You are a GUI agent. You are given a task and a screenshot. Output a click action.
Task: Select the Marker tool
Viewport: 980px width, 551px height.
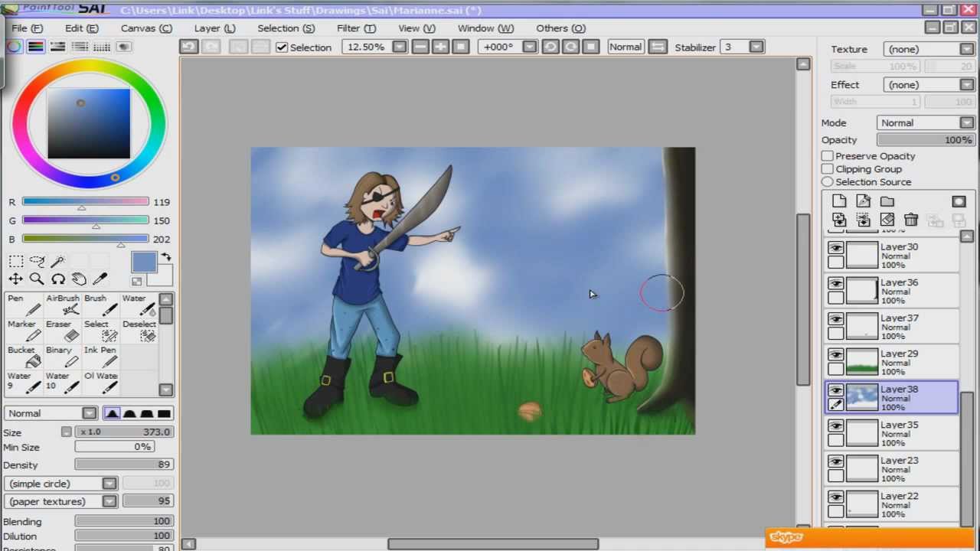24,331
